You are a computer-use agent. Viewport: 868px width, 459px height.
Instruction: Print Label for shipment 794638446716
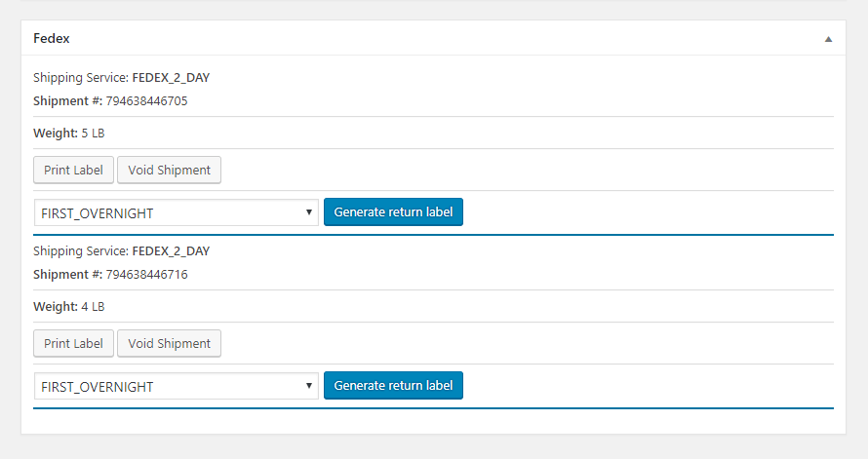click(73, 343)
